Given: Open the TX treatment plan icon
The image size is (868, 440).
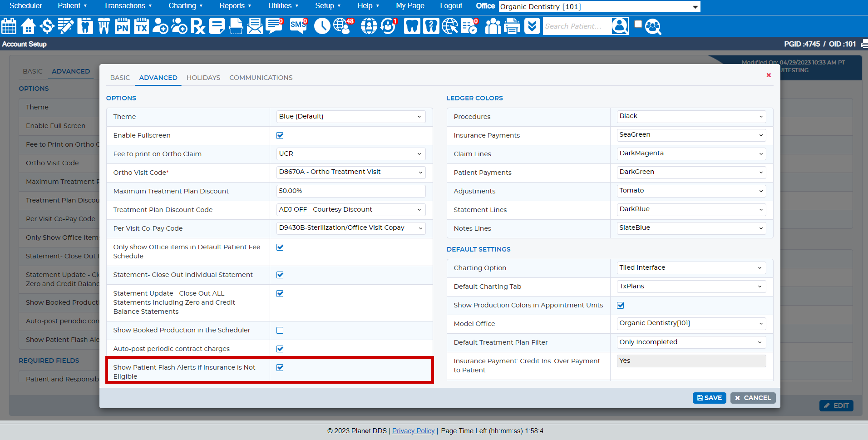Looking at the screenshot, I should click(x=141, y=26).
